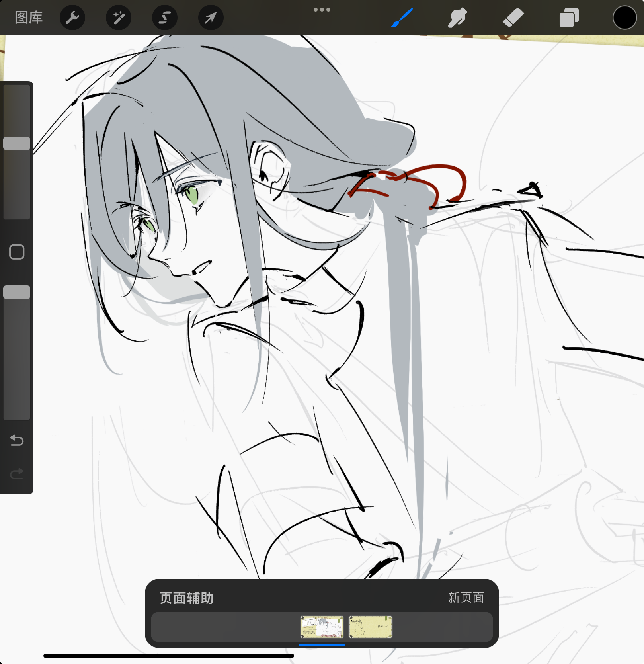Image resolution: width=644 pixels, height=664 pixels.
Task: Click the brush size slider handle
Action: point(17,143)
